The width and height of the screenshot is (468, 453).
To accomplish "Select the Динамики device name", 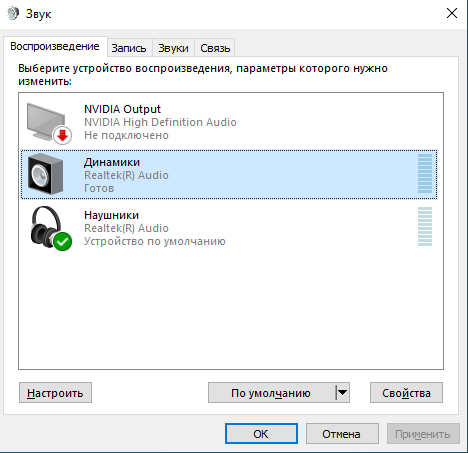I will [112, 162].
